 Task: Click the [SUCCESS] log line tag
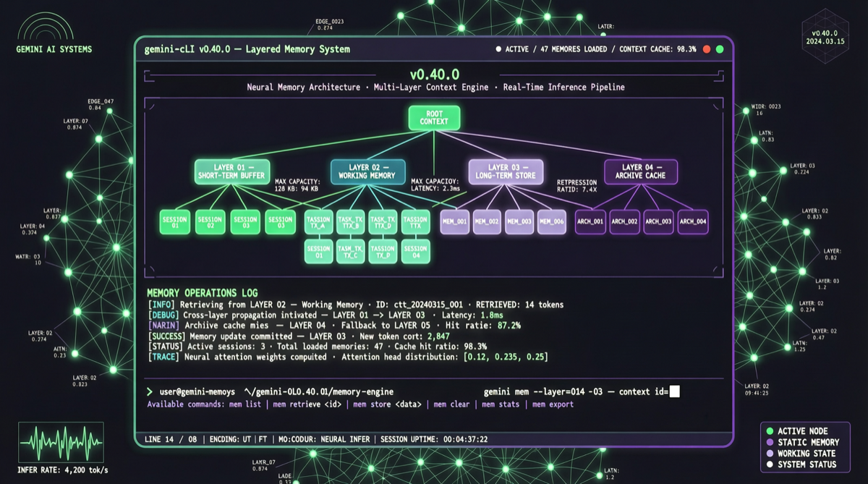point(166,336)
